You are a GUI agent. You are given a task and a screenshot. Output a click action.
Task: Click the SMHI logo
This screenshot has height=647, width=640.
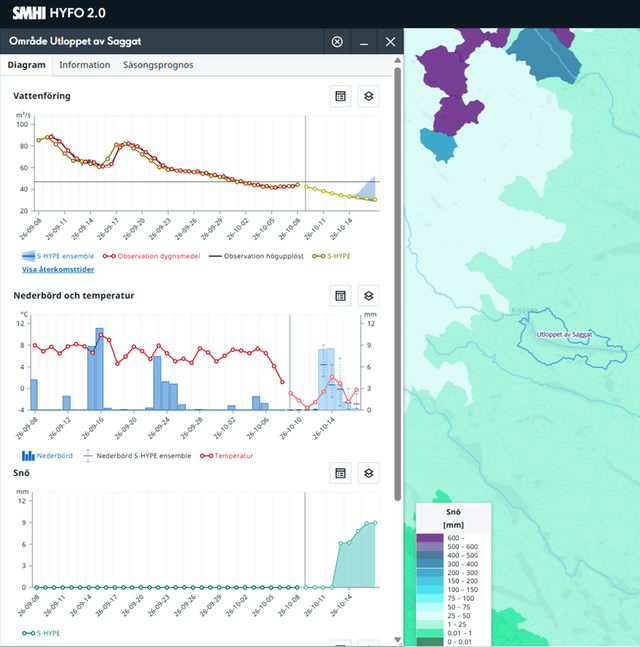click(29, 13)
